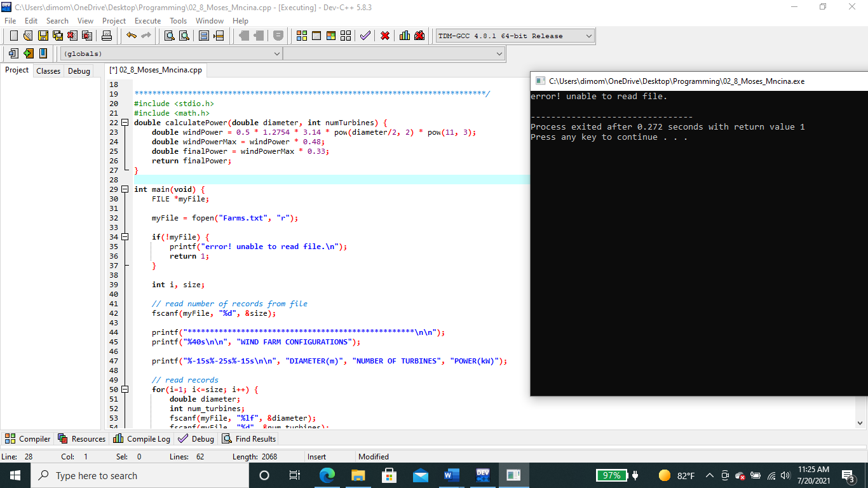Image resolution: width=868 pixels, height=488 pixels.
Task: Open the compiler selection dropdown showing TDM-GCC 4.8.1
Action: pos(588,36)
